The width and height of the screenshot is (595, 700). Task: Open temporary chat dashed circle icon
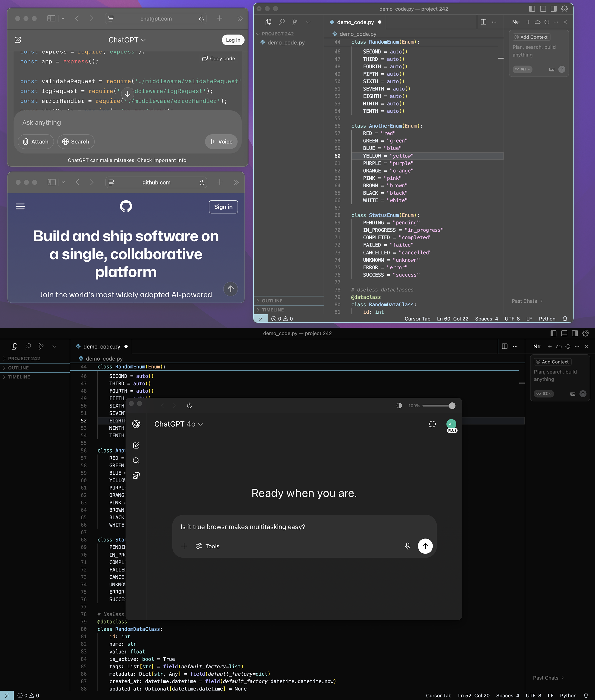(x=432, y=424)
